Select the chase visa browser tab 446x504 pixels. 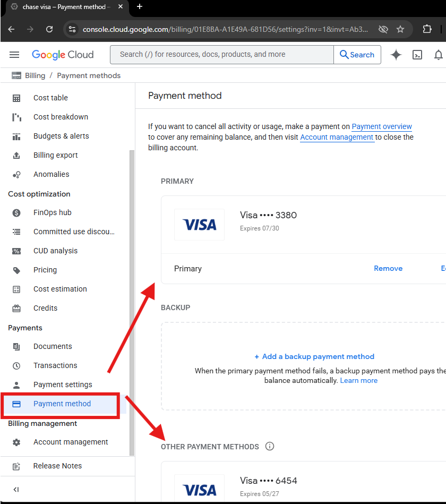point(66,7)
